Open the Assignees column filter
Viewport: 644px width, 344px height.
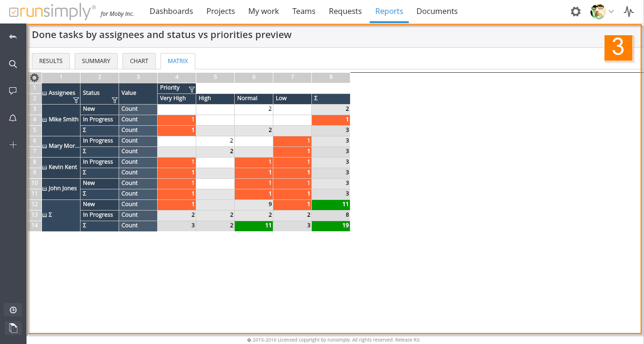coord(76,100)
